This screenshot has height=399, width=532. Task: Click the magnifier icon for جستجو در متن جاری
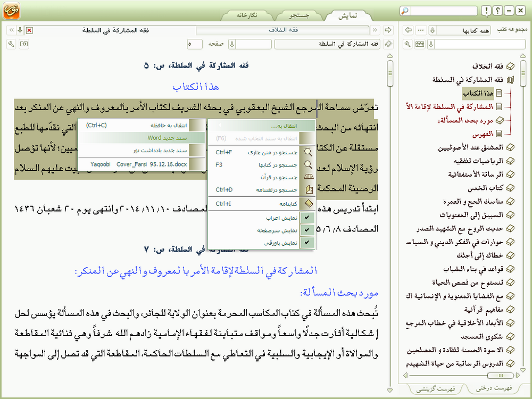[308, 152]
